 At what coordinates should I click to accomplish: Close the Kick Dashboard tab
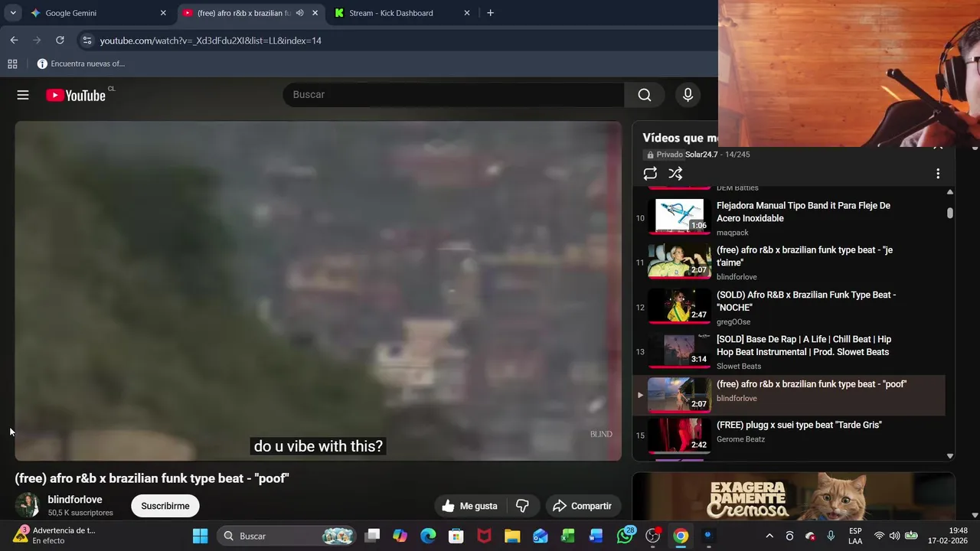coord(467,13)
